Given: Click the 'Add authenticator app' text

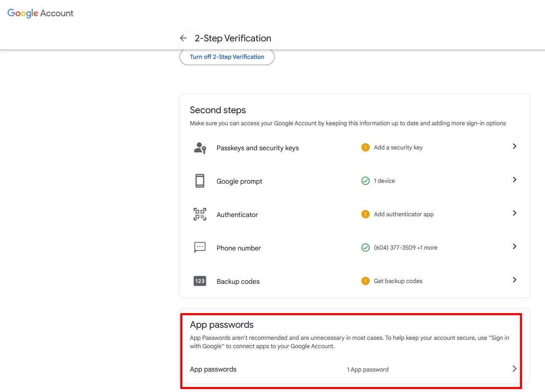Looking at the screenshot, I should (x=404, y=214).
